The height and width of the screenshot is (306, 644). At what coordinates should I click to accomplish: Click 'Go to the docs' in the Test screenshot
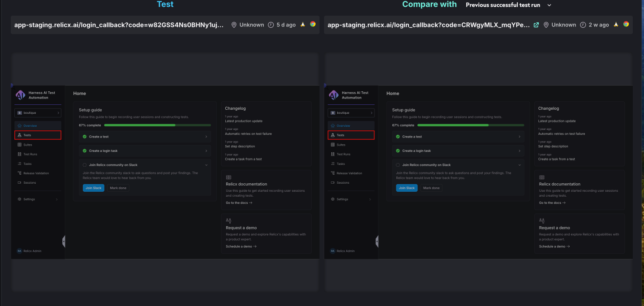239,203
